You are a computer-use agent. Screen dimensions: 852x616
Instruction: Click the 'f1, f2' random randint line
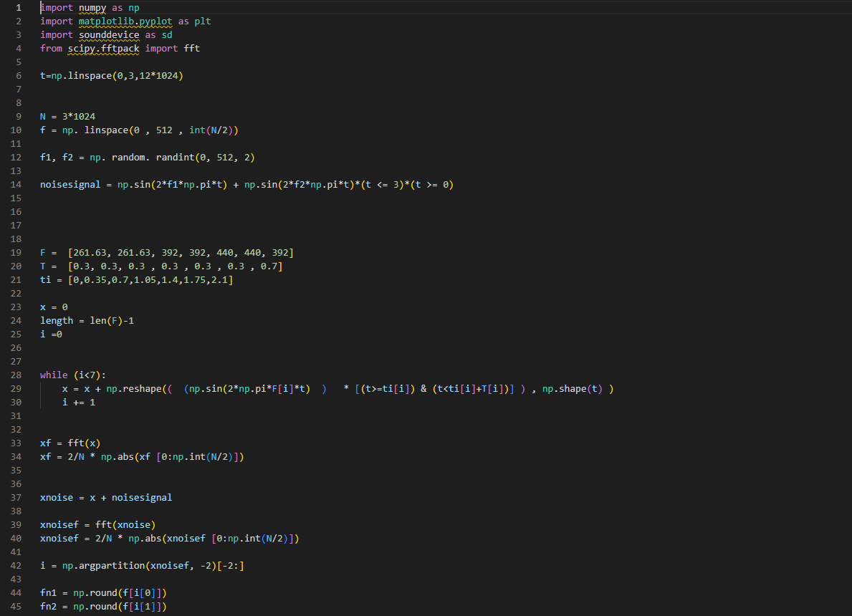[x=147, y=157]
